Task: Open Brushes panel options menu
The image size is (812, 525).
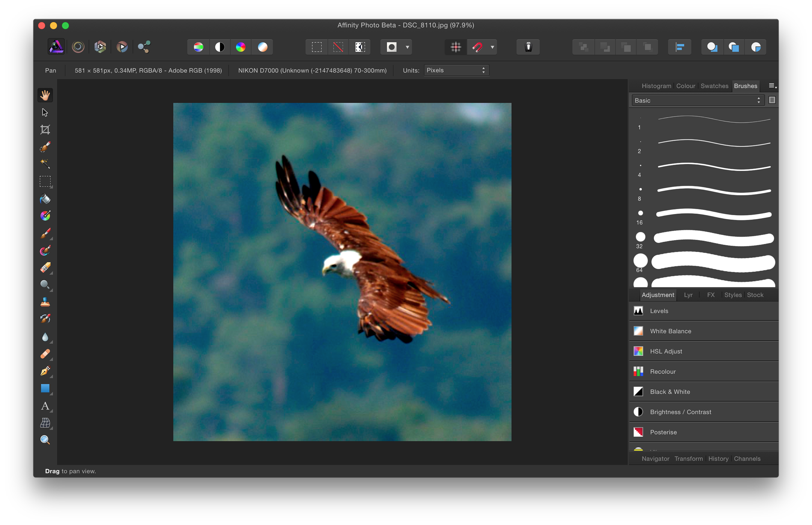Action: pyautogui.click(x=773, y=86)
